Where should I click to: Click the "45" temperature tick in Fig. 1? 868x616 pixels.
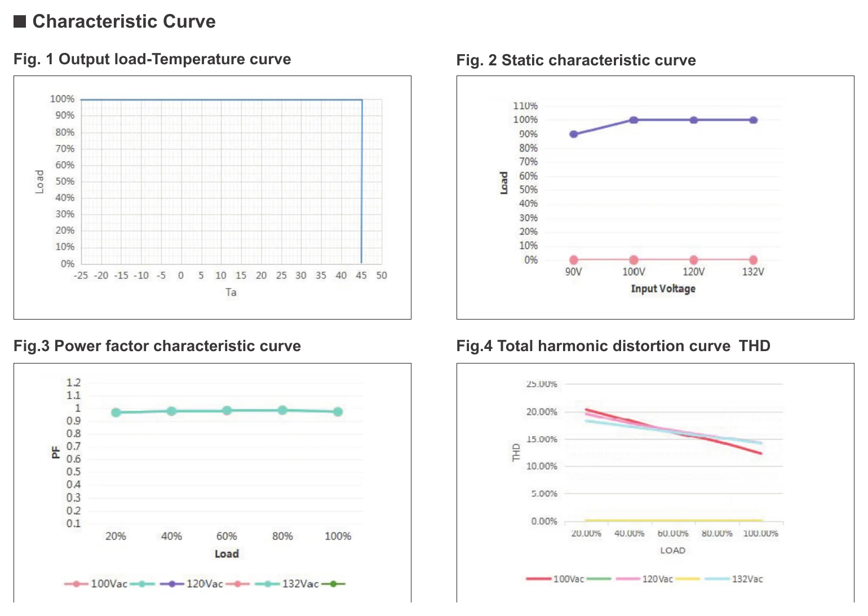tap(361, 275)
